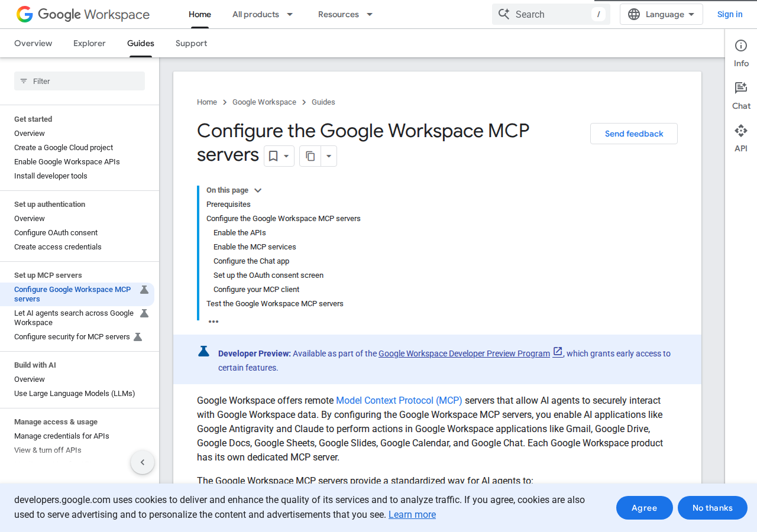Open the API side panel

741,138
